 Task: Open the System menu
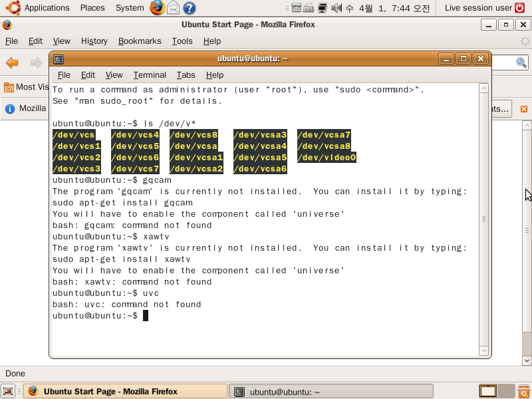pos(130,7)
